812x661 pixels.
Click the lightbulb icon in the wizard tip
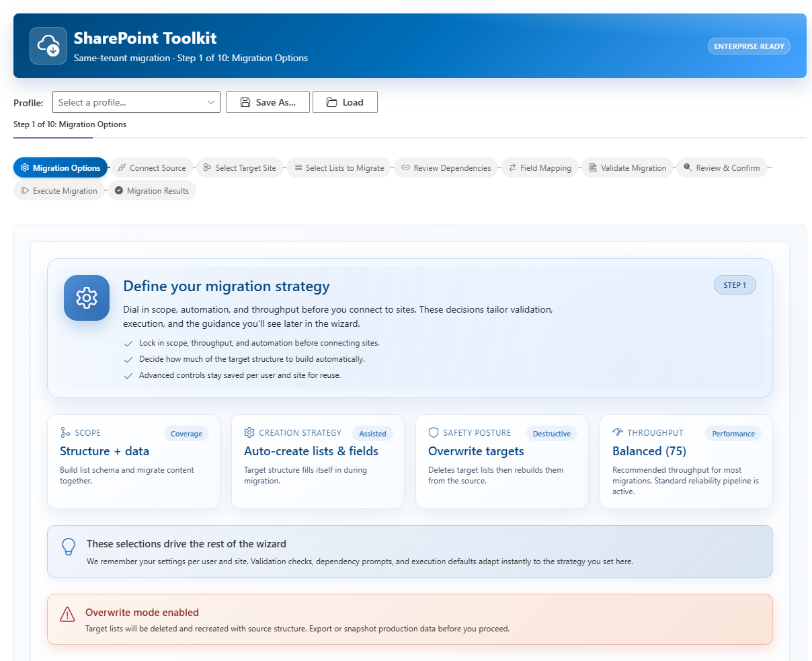pyautogui.click(x=69, y=547)
